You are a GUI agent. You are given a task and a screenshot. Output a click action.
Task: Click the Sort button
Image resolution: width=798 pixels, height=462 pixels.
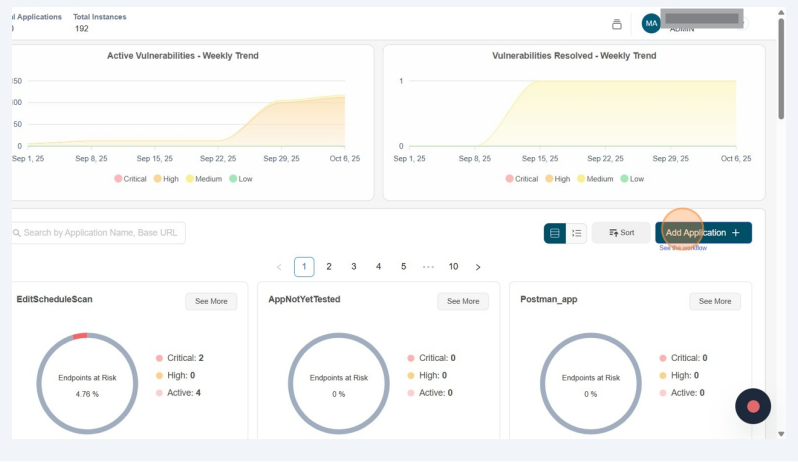621,233
